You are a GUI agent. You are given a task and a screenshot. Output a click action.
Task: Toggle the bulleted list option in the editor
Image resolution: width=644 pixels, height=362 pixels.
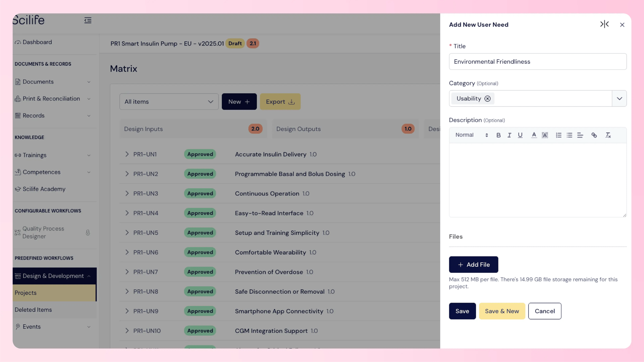pos(569,135)
